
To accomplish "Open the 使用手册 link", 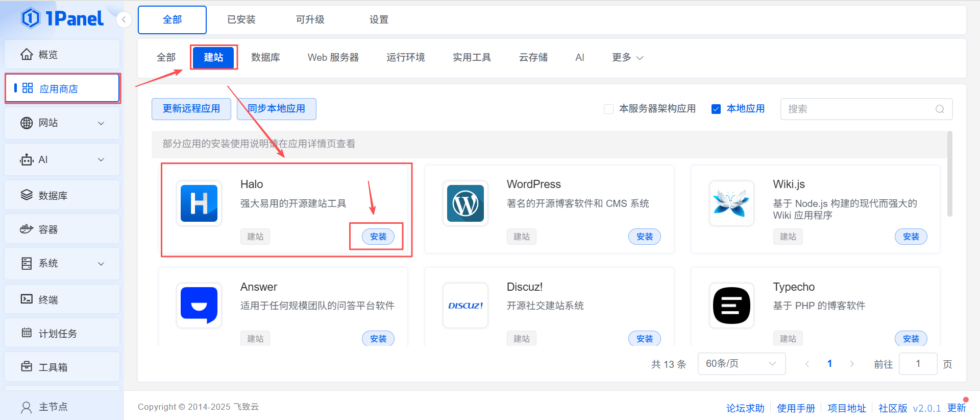I will pos(796,408).
